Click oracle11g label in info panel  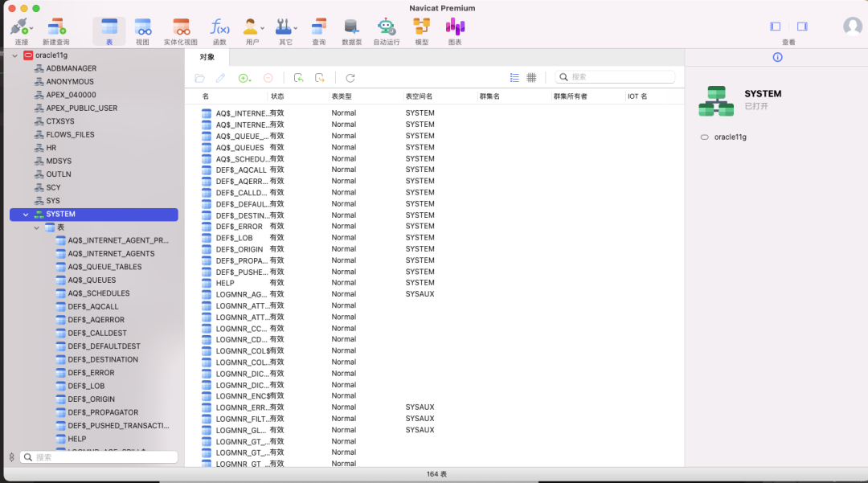click(x=730, y=137)
